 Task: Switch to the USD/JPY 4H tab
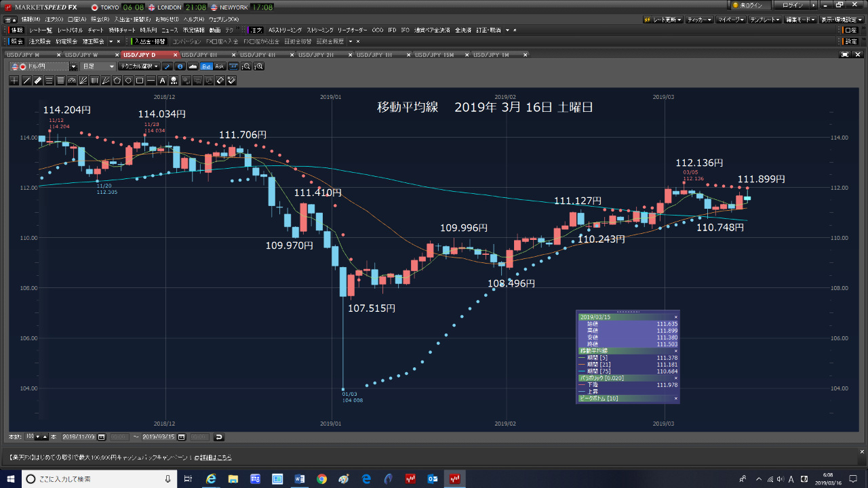258,54
